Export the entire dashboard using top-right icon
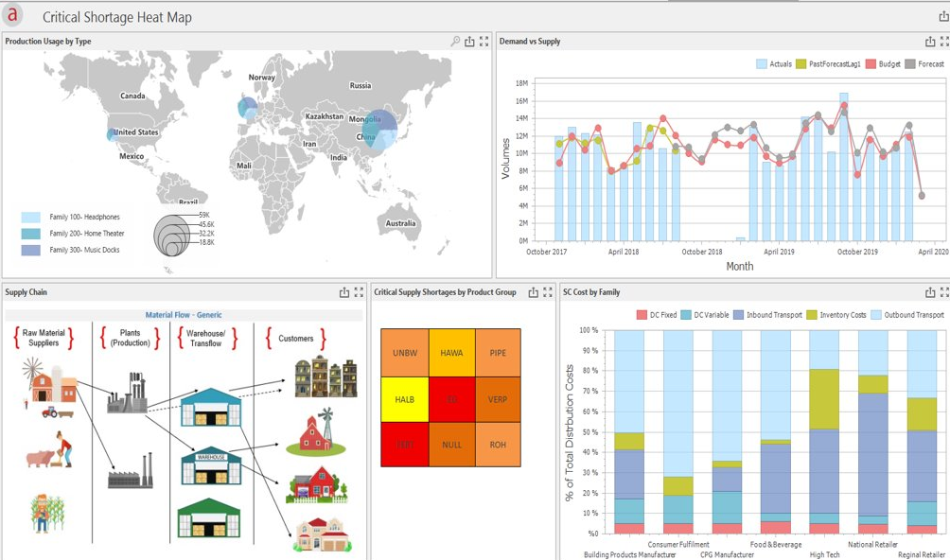Screen dimensions: 950x560 (x=942, y=16)
